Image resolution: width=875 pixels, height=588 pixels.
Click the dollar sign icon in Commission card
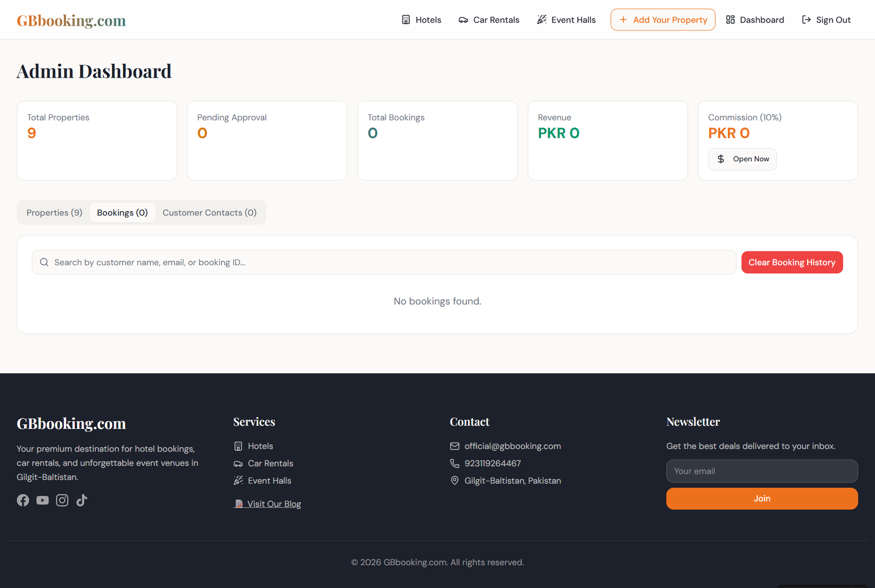pos(721,159)
